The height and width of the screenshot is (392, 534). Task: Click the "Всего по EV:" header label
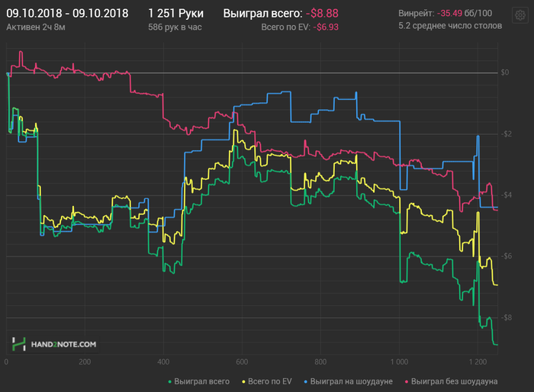tap(286, 27)
